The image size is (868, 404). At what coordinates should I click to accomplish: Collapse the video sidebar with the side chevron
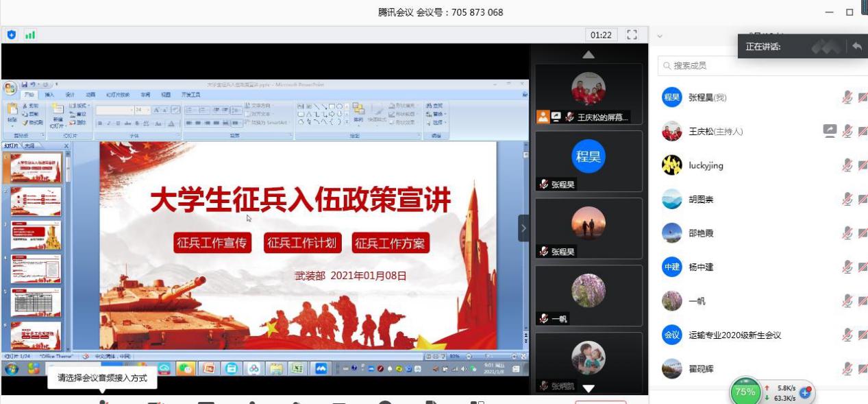524,228
